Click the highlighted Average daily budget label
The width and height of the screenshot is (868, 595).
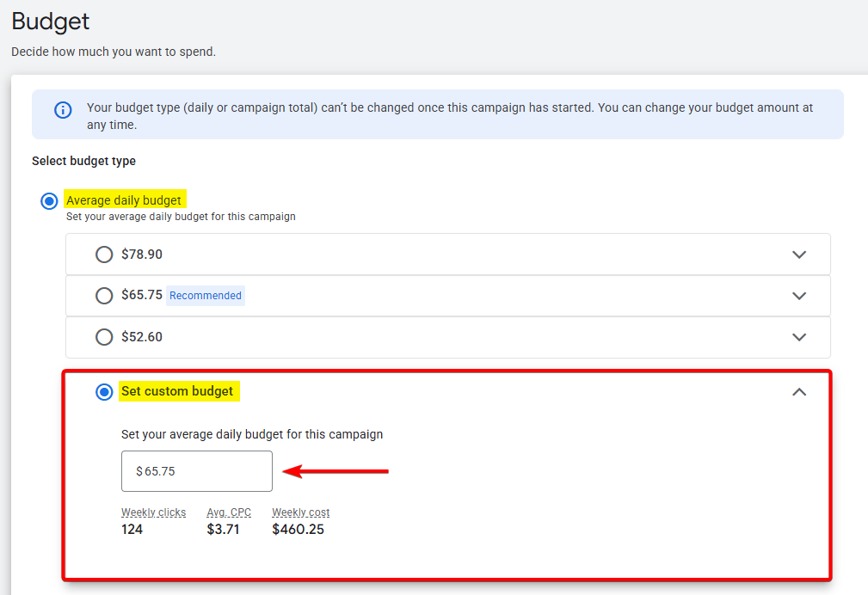pyautogui.click(x=125, y=199)
